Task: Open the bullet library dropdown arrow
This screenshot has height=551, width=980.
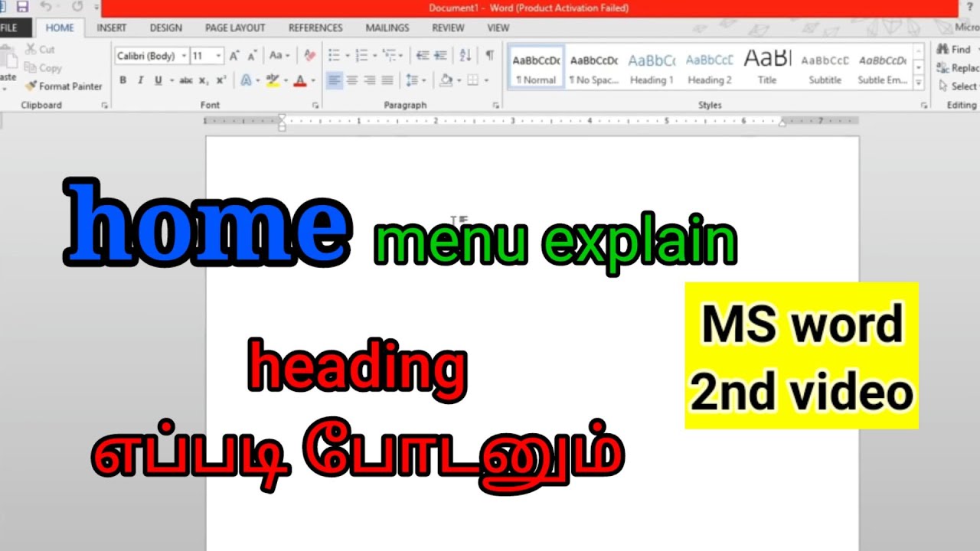Action: coord(348,56)
